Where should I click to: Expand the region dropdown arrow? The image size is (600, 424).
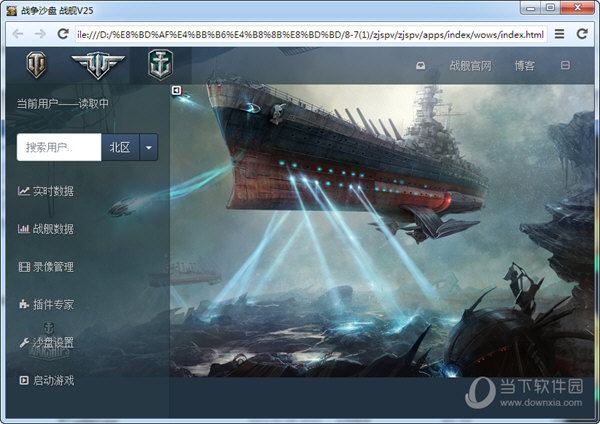point(149,147)
